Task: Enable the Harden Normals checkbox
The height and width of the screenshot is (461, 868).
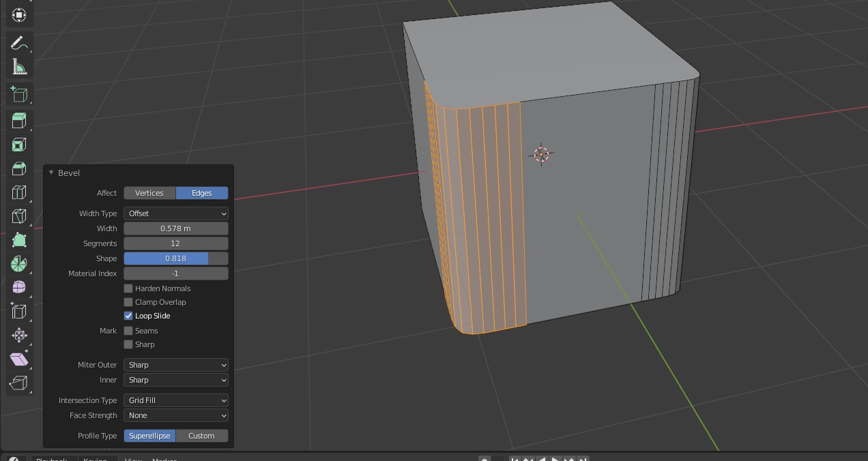Action: 128,288
